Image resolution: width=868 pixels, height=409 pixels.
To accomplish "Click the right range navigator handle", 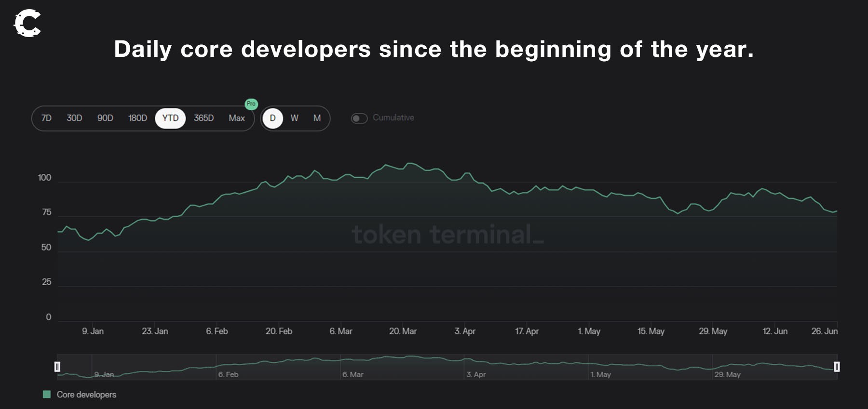I will coord(837,367).
